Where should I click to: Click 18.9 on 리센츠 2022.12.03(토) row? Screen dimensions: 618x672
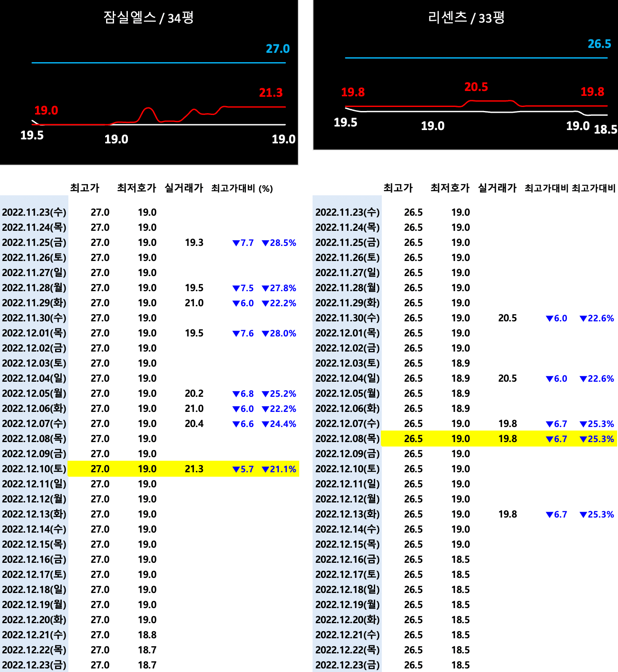[x=460, y=364]
